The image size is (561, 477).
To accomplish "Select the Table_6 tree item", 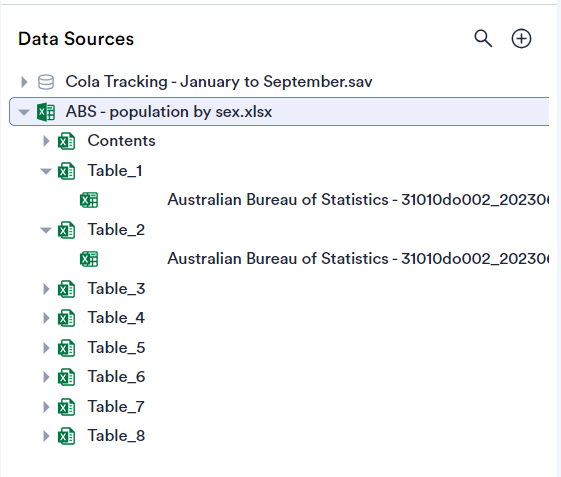I will (116, 377).
